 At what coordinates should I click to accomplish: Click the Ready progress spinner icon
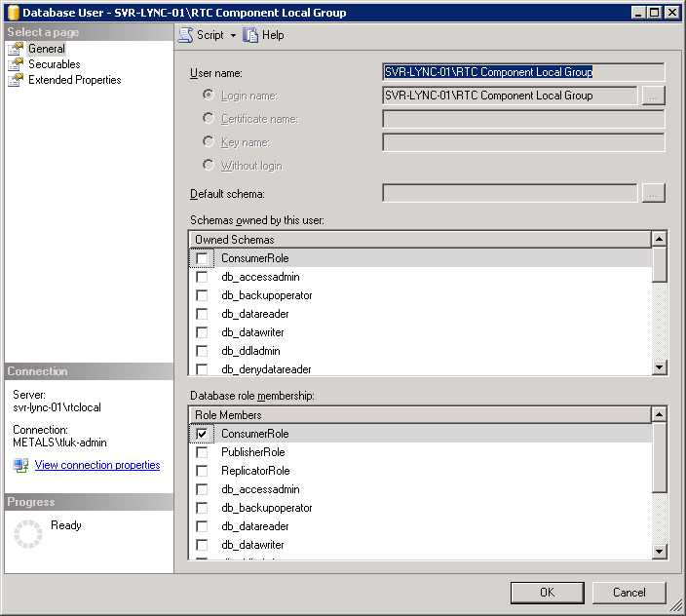pos(28,534)
